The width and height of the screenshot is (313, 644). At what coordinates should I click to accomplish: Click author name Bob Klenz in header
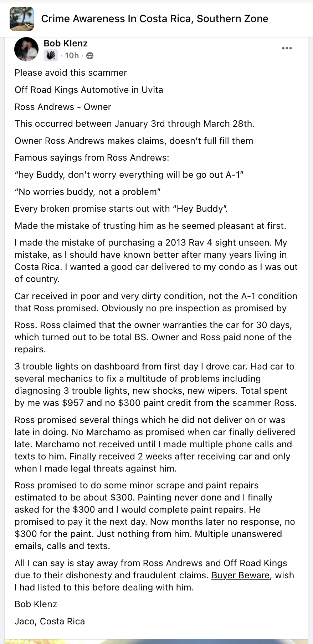point(66,43)
